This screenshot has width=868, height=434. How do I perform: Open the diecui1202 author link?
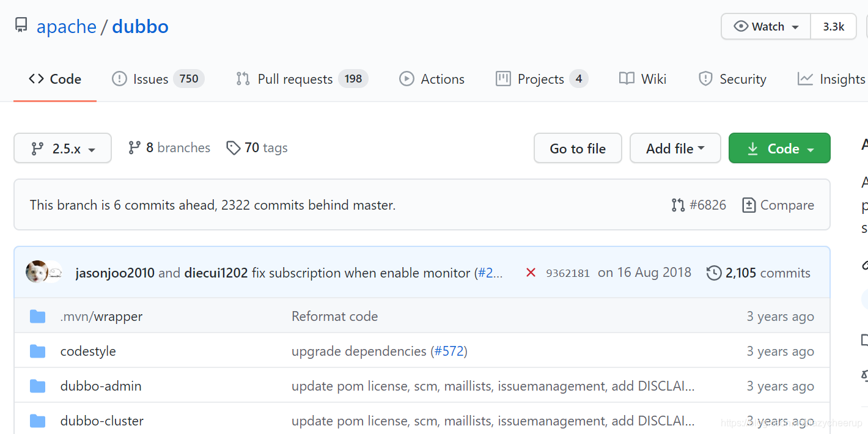[216, 273]
